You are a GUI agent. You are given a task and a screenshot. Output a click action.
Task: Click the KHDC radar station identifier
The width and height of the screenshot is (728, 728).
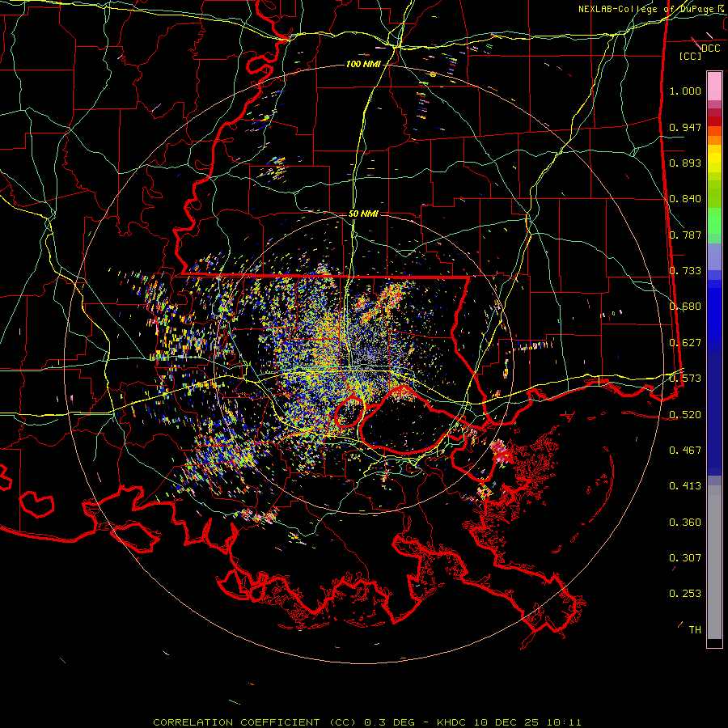tap(453, 722)
